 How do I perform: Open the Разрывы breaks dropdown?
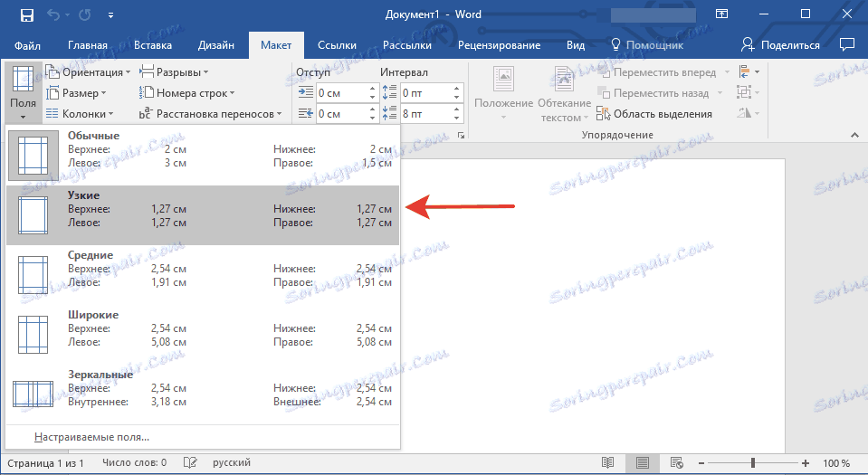click(x=174, y=72)
